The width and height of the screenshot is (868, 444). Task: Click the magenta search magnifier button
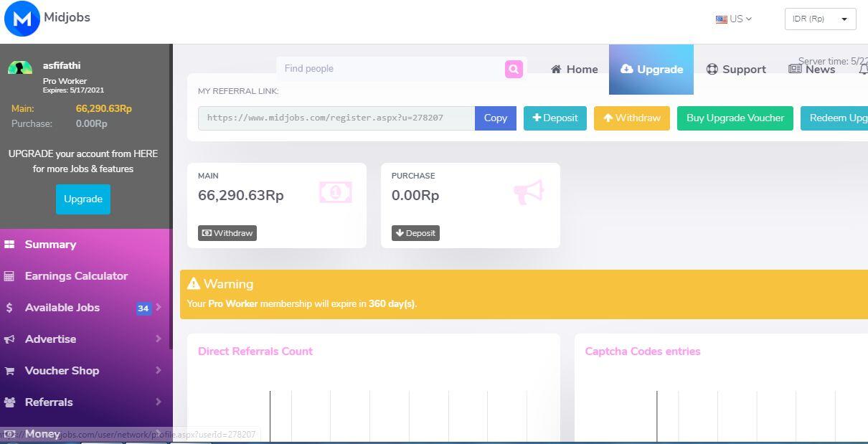(514, 69)
